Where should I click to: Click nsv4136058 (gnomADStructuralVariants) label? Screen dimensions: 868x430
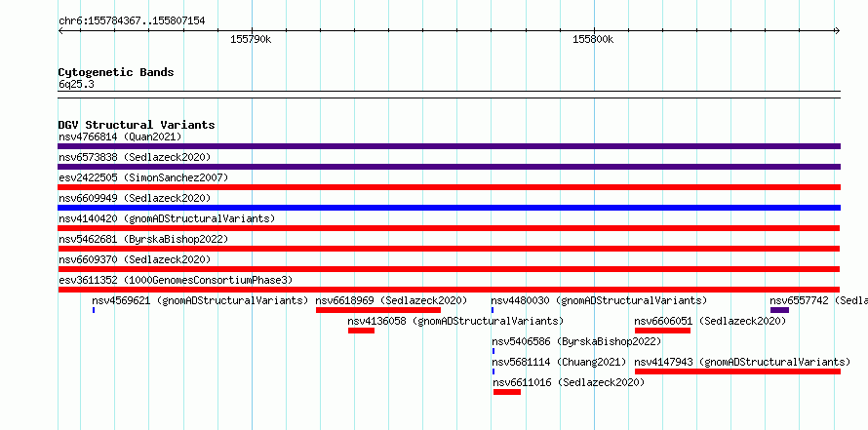pyautogui.click(x=455, y=321)
